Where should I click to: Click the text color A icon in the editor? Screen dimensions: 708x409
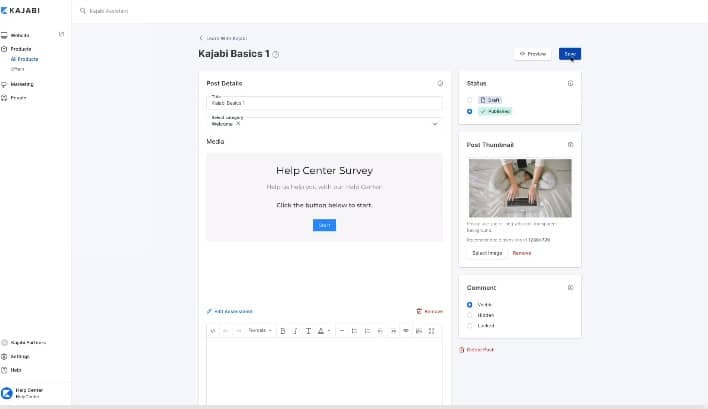coord(321,331)
